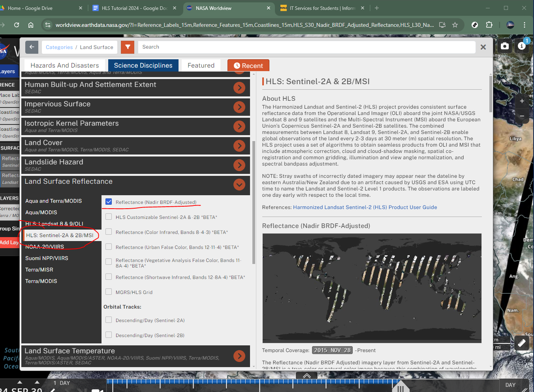The height and width of the screenshot is (392, 534).
Task: Check Descending/Day (Sentinel-2A) orbital track
Action: click(109, 320)
